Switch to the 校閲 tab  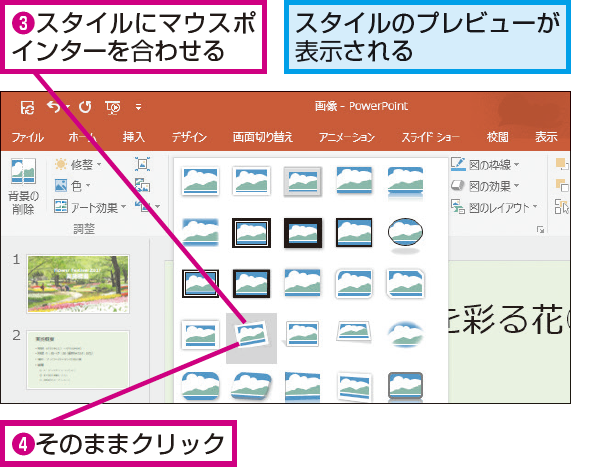coord(497,137)
